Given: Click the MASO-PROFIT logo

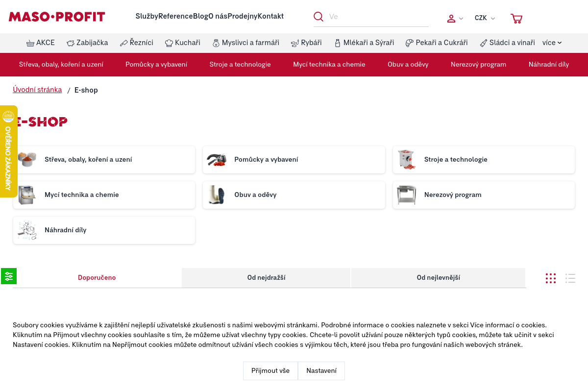Looking at the screenshot, I should click(57, 17).
